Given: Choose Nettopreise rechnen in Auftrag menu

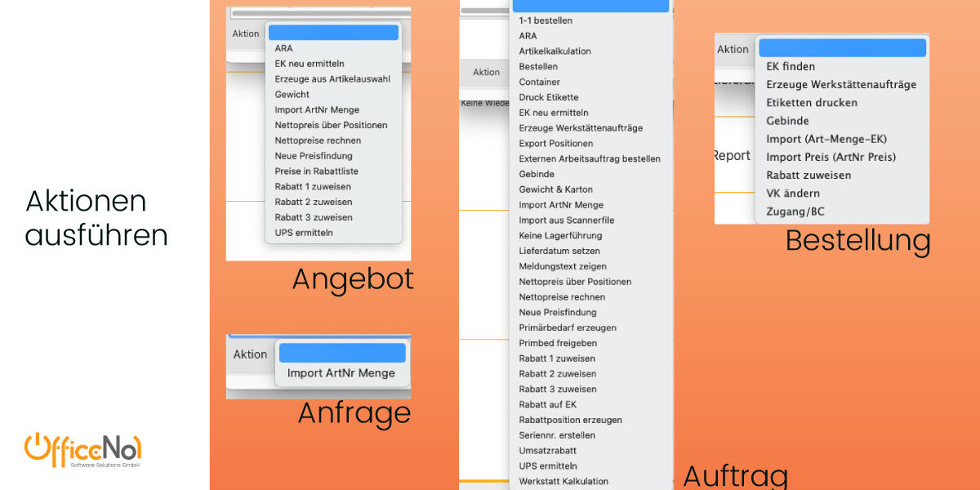Looking at the screenshot, I should 562,297.
